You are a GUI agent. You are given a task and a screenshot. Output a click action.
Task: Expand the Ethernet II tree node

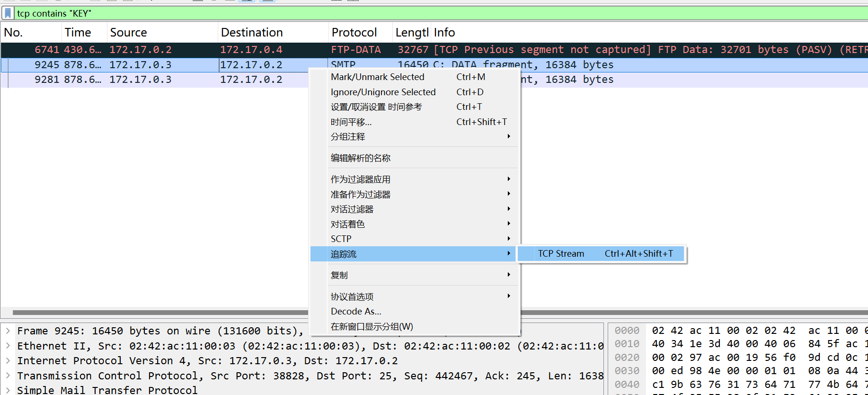click(x=8, y=346)
